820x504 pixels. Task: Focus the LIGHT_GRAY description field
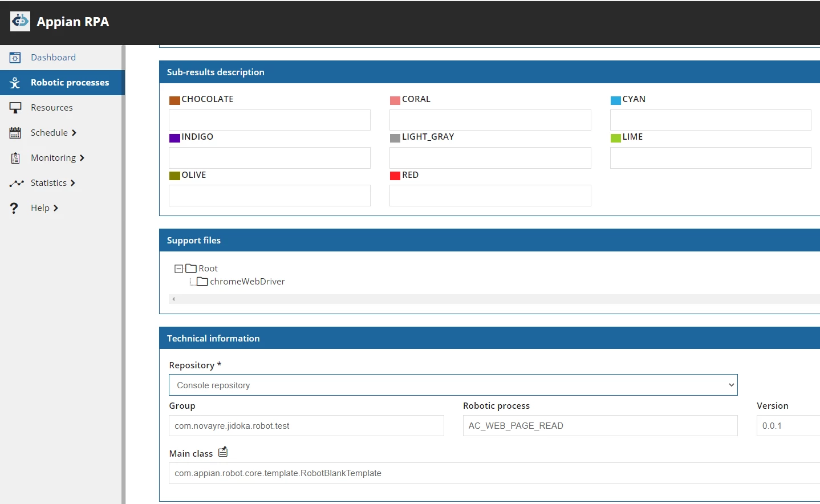tap(490, 158)
